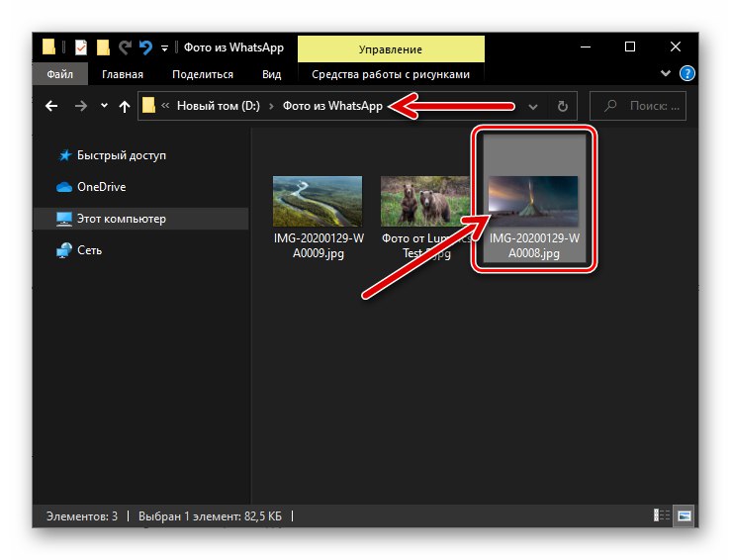Click Новый том (D:) in the breadcrumb
The image size is (731, 560).
219,106
